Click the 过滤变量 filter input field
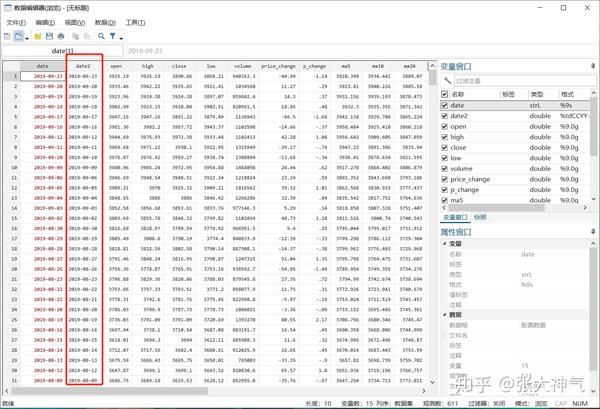The width and height of the screenshot is (600, 409). (x=525, y=81)
